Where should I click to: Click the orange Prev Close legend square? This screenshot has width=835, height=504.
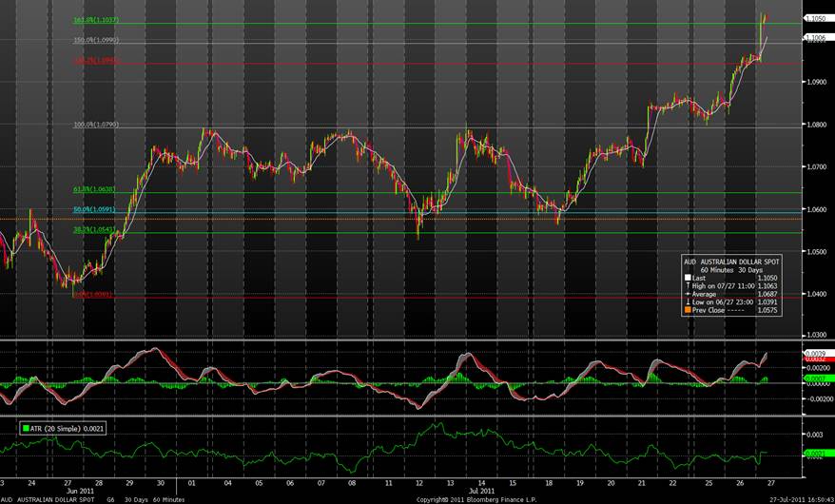pyautogui.click(x=688, y=310)
